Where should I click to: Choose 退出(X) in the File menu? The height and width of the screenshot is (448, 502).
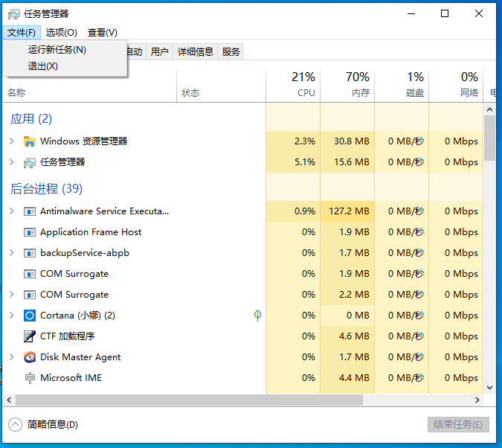(43, 66)
